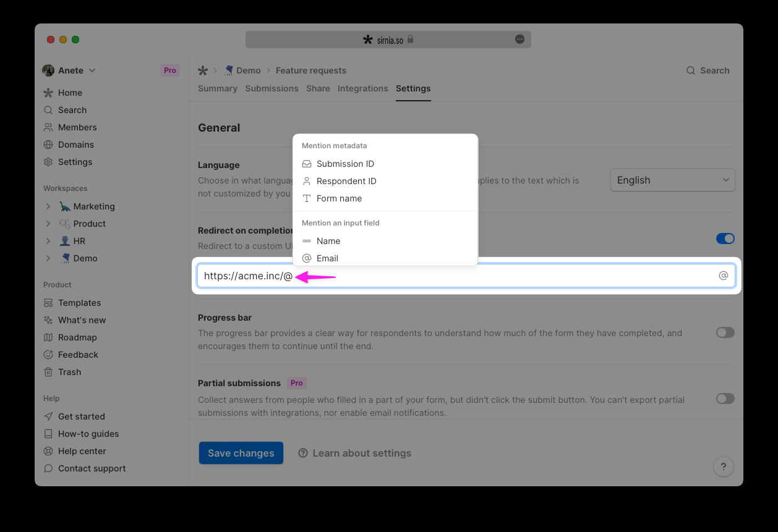Click the sidebar Settings gear icon
The image size is (778, 532).
[48, 162]
